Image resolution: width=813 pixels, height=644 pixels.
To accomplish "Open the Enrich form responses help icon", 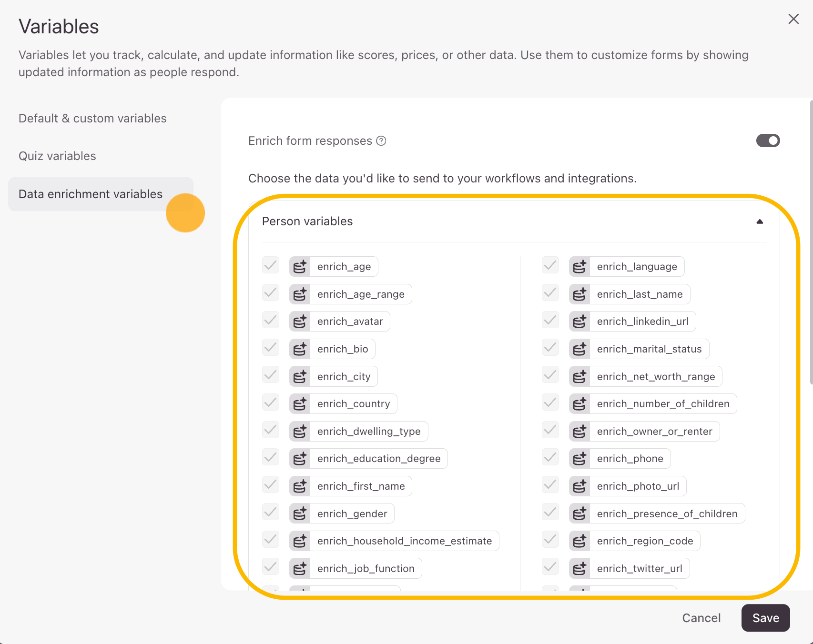I will [381, 141].
